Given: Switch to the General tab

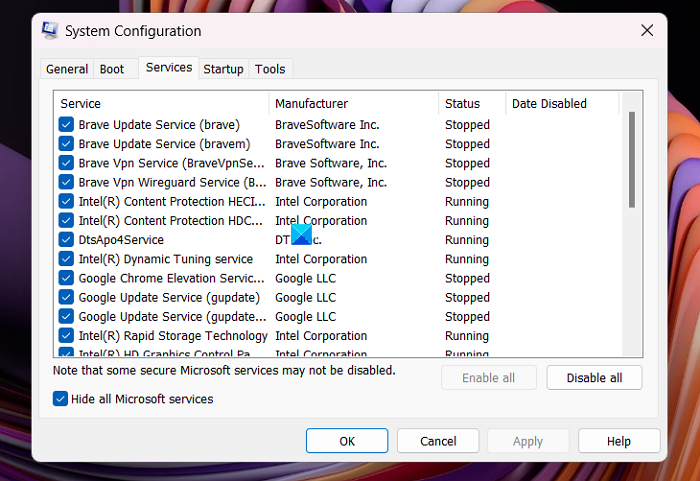Looking at the screenshot, I should pyautogui.click(x=67, y=69).
